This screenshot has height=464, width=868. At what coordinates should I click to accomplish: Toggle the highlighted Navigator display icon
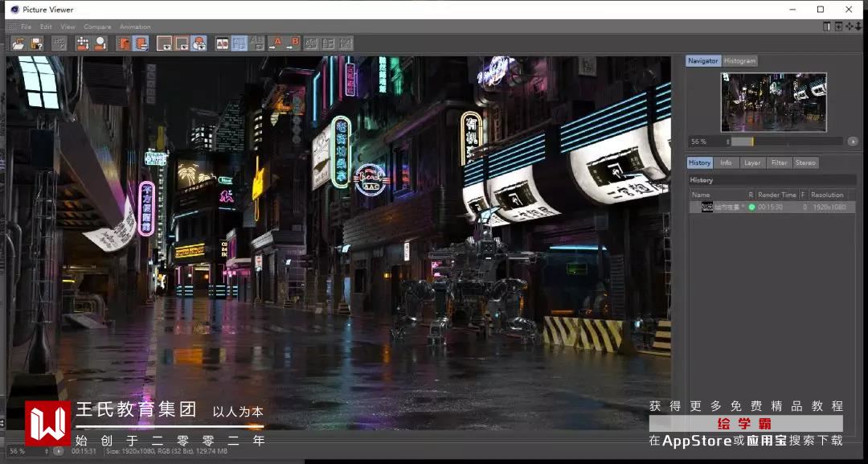click(141, 43)
